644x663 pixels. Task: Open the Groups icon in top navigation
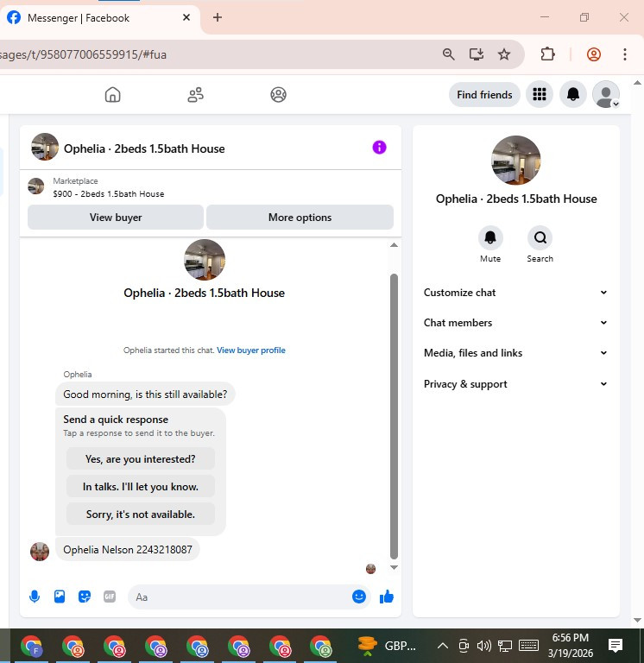(278, 94)
